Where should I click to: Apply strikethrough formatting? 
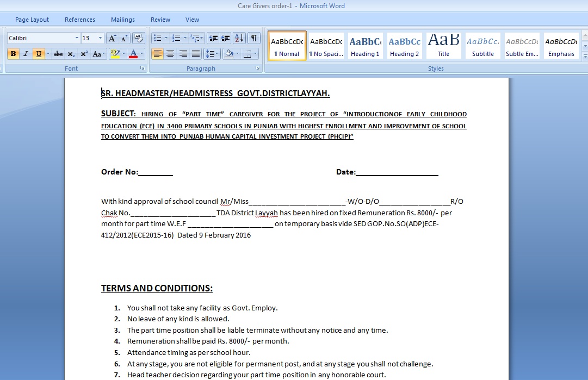point(58,54)
